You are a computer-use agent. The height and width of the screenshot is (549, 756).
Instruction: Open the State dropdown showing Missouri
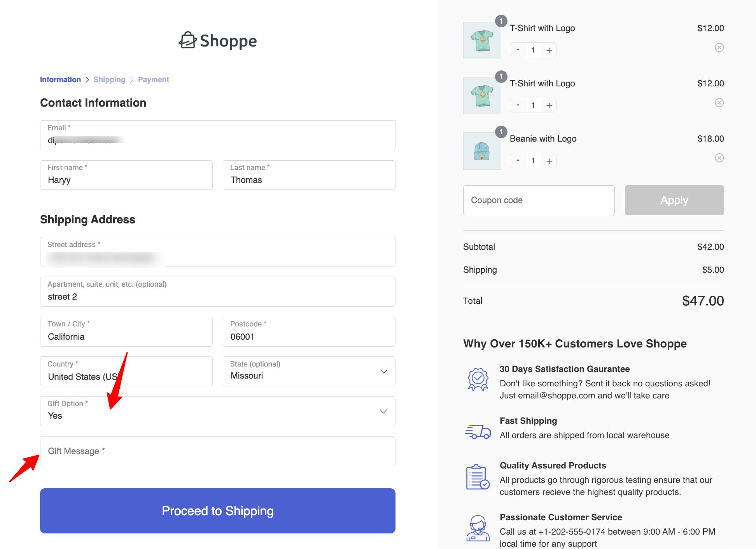point(309,372)
